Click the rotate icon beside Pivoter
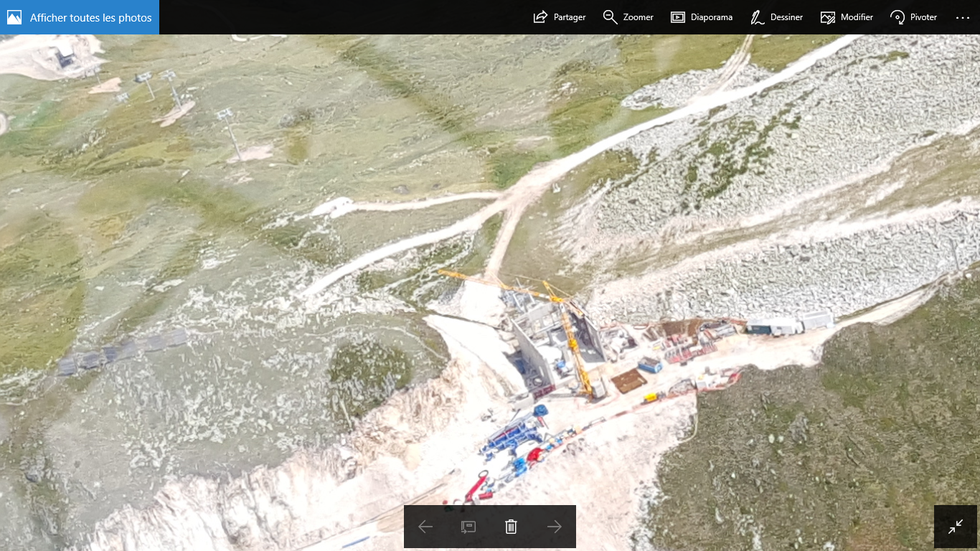Viewport: 980px width, 551px height. pyautogui.click(x=897, y=17)
